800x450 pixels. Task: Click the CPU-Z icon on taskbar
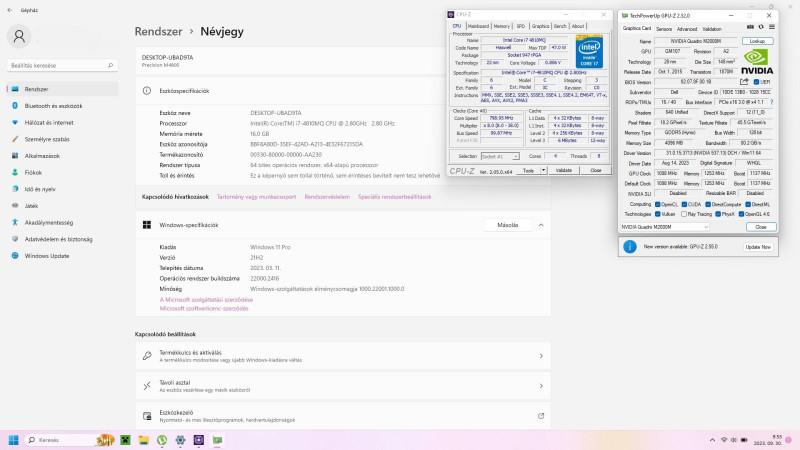(198, 440)
